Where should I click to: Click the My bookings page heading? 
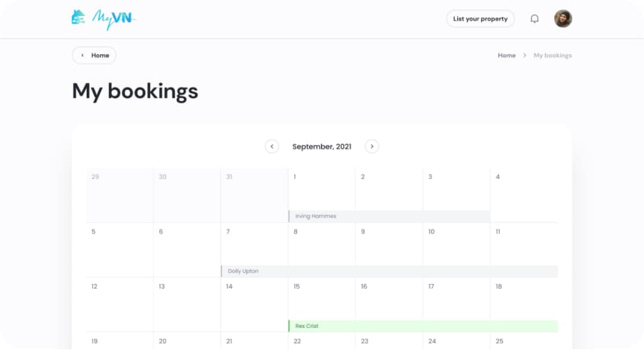coord(135,91)
